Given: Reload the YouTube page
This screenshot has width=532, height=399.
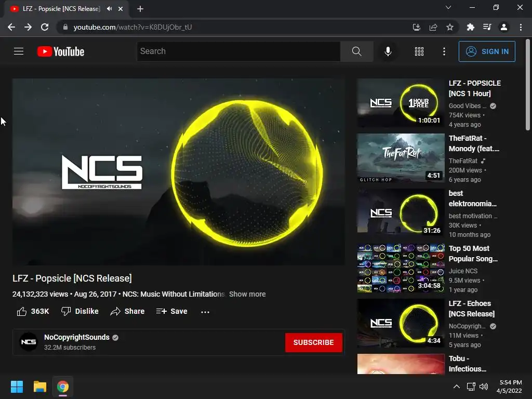Looking at the screenshot, I should tap(45, 27).
